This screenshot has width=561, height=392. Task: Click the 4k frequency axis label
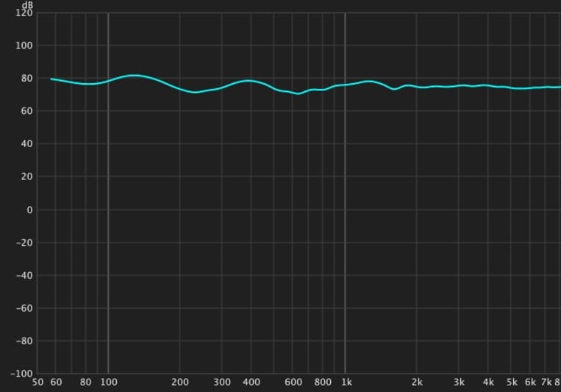[489, 382]
